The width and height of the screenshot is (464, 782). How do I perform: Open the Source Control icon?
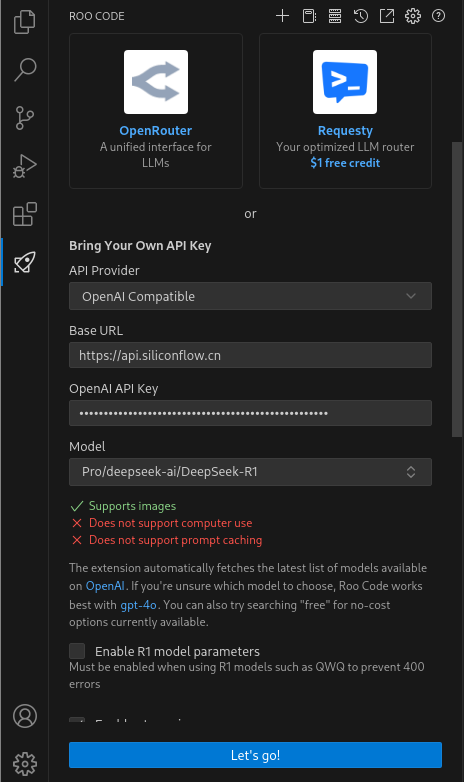24,118
